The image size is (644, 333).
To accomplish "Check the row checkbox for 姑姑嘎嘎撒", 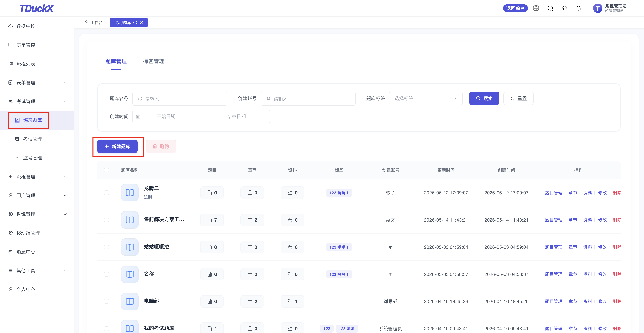I will tap(106, 247).
